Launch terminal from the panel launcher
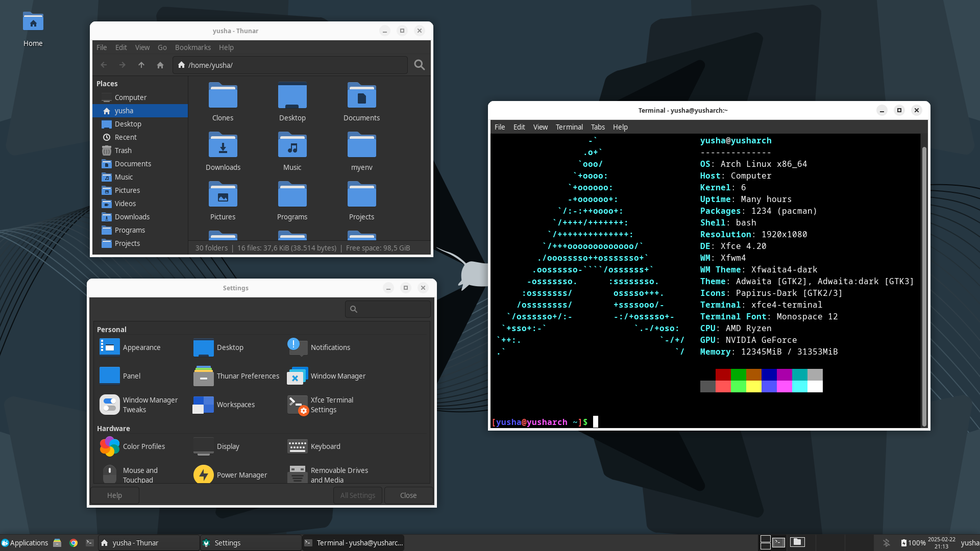The image size is (980, 551). click(x=90, y=542)
